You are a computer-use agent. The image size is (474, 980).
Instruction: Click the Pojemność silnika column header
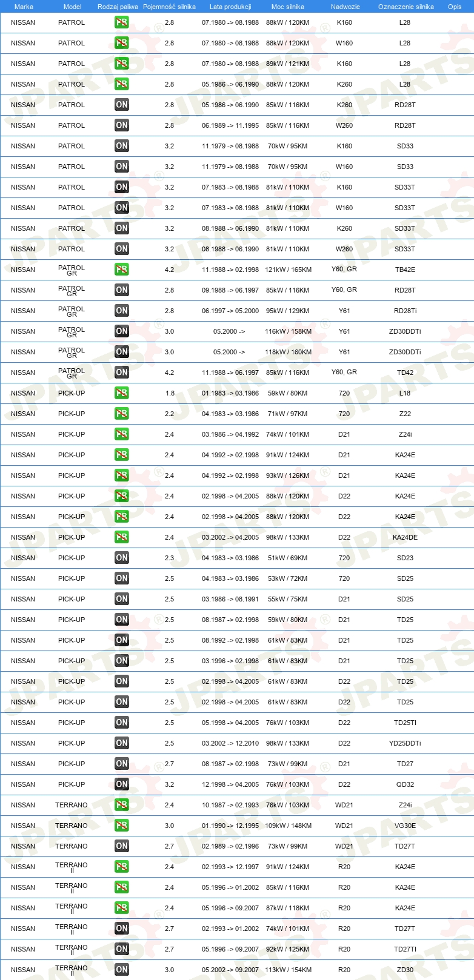(x=169, y=7)
